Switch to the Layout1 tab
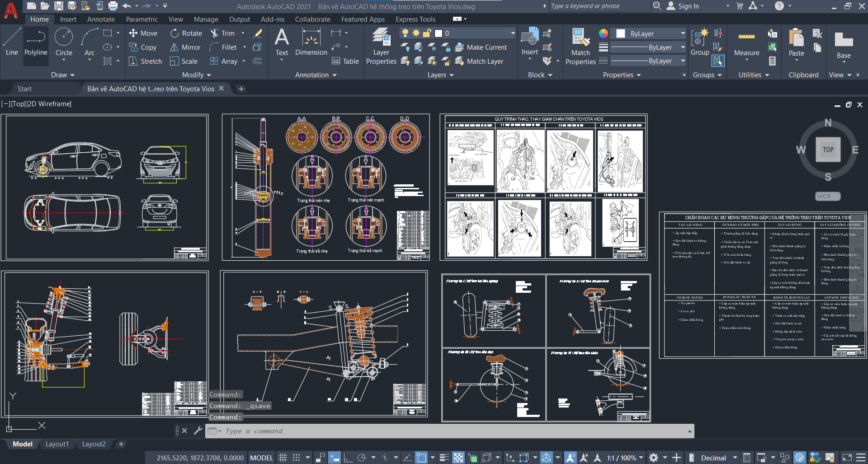 pyautogui.click(x=57, y=444)
